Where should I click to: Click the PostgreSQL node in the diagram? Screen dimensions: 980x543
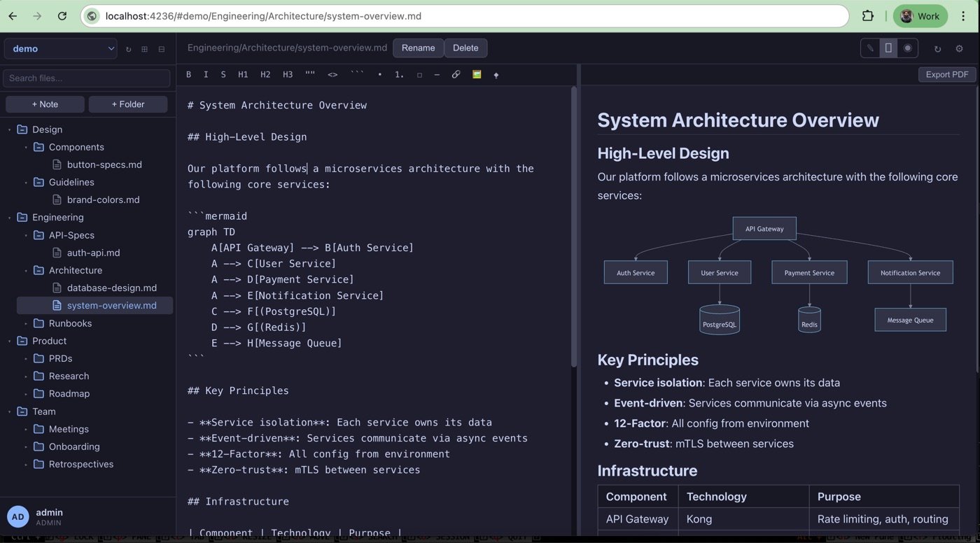[720, 319]
